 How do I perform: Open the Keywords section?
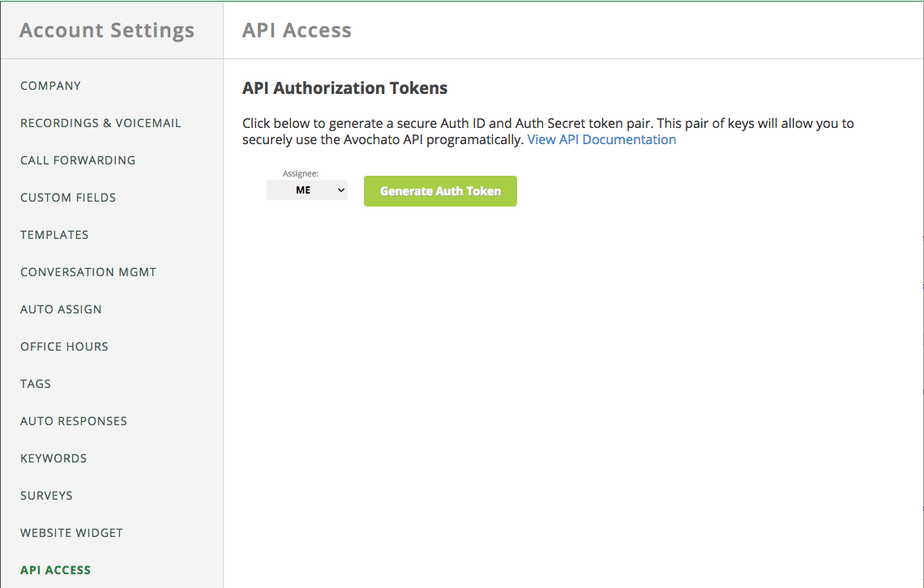53,458
